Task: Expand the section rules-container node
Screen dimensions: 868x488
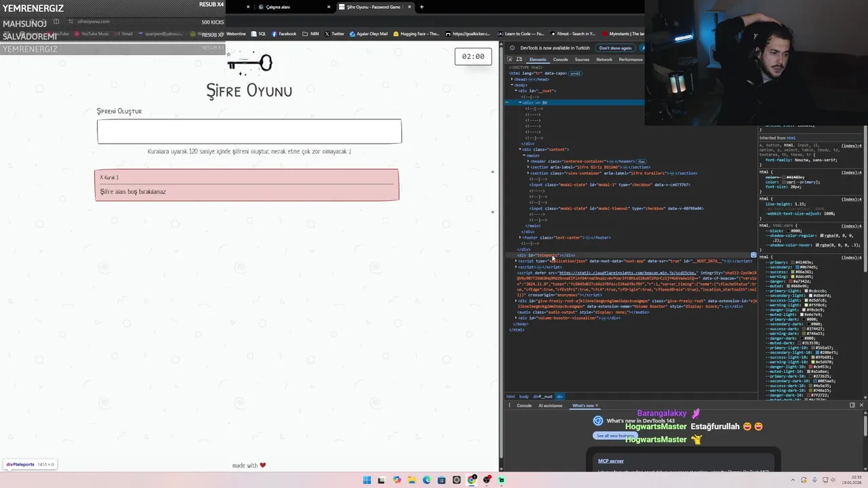Action: coord(528,173)
